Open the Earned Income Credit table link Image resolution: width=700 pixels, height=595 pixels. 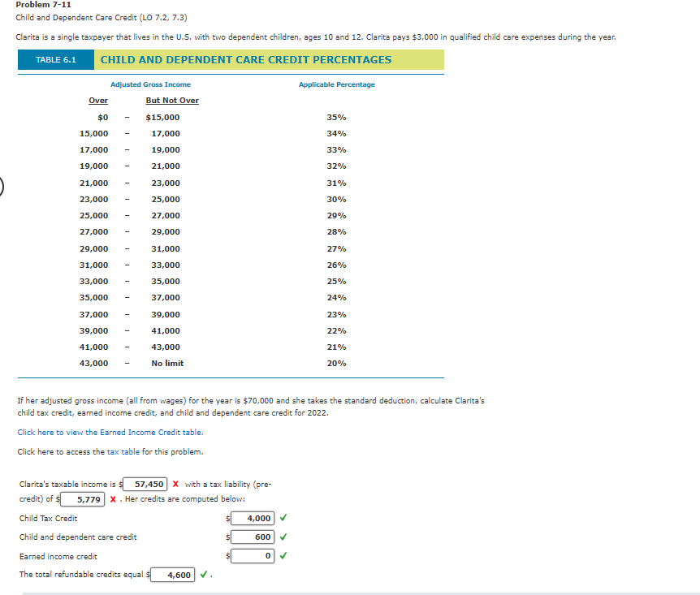[110, 432]
